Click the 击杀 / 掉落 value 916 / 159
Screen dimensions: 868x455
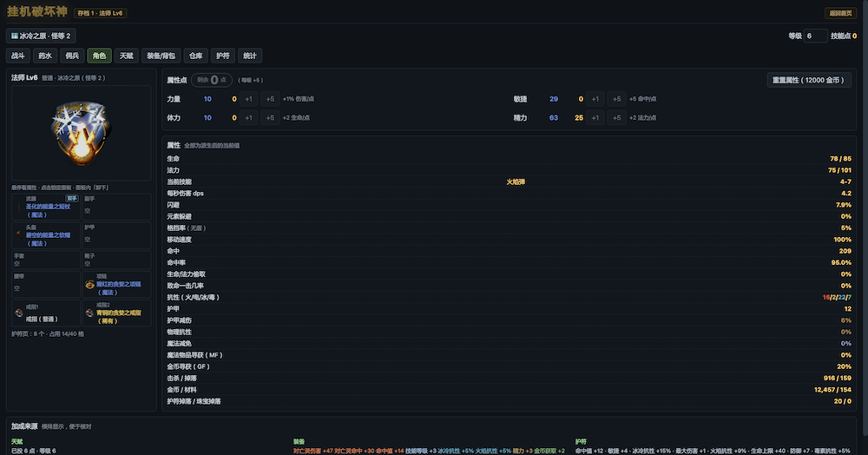838,379
